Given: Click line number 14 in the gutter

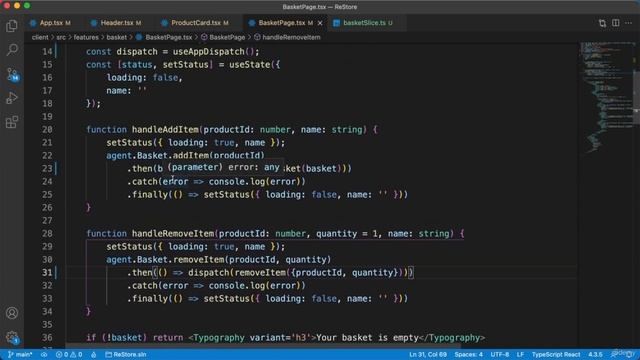Looking at the screenshot, I should (47, 51).
